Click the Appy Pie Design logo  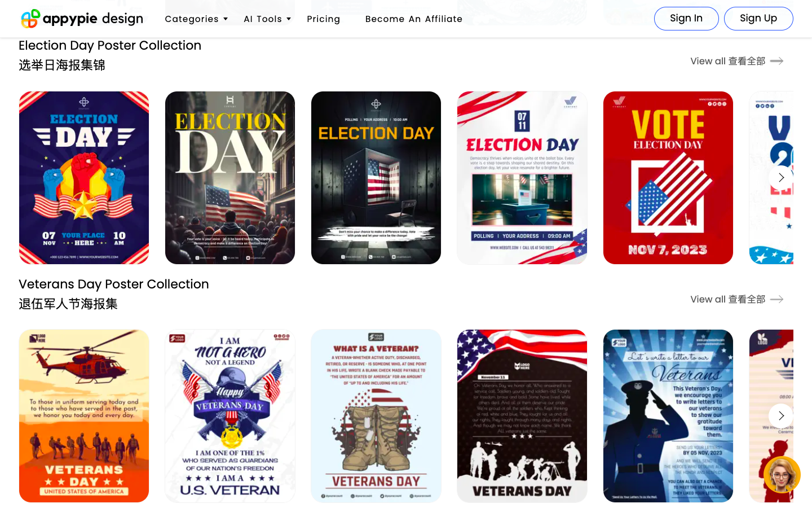[82, 19]
